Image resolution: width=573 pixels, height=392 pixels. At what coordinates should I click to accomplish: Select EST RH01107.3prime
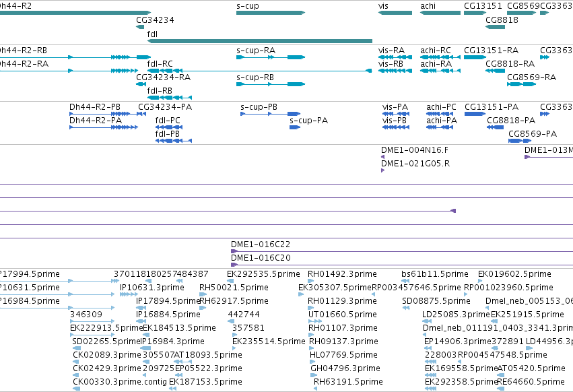312,335
